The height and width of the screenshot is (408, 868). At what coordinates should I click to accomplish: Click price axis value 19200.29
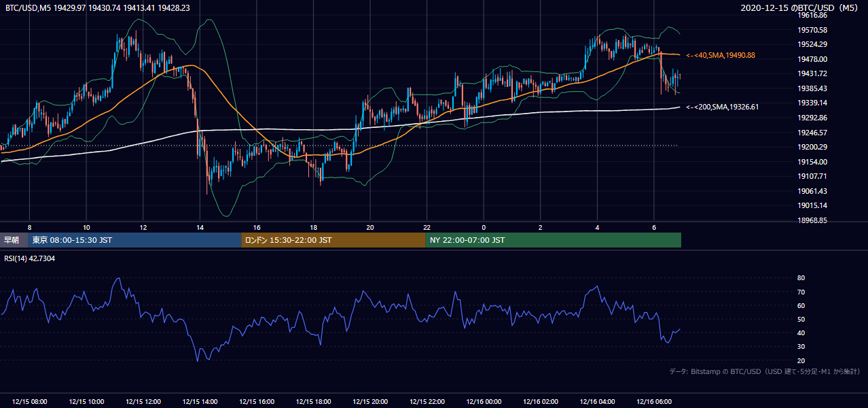(x=812, y=147)
